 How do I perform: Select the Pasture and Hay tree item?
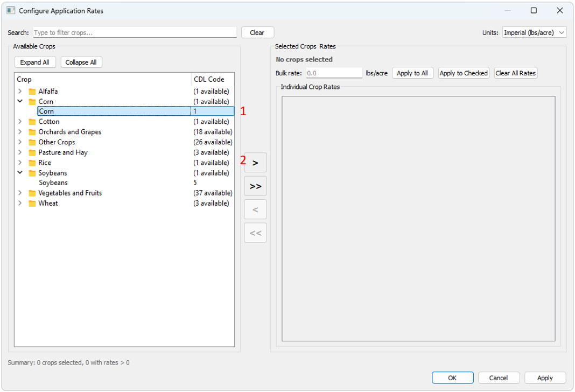tap(62, 152)
